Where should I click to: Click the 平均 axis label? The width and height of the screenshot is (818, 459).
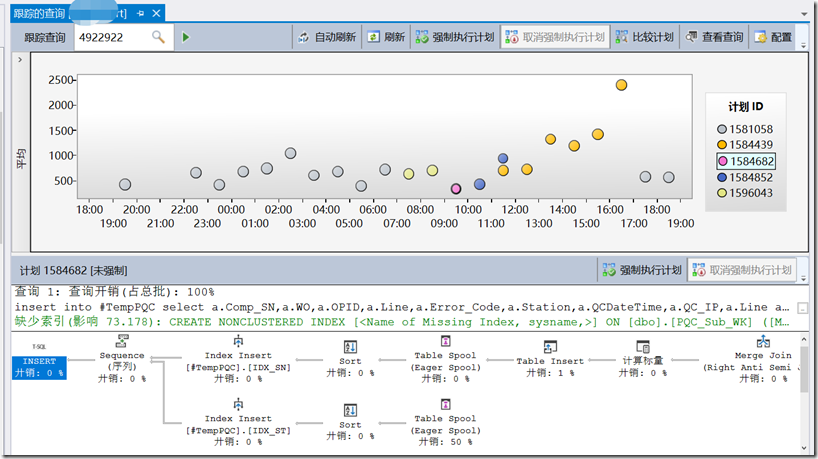[21, 159]
